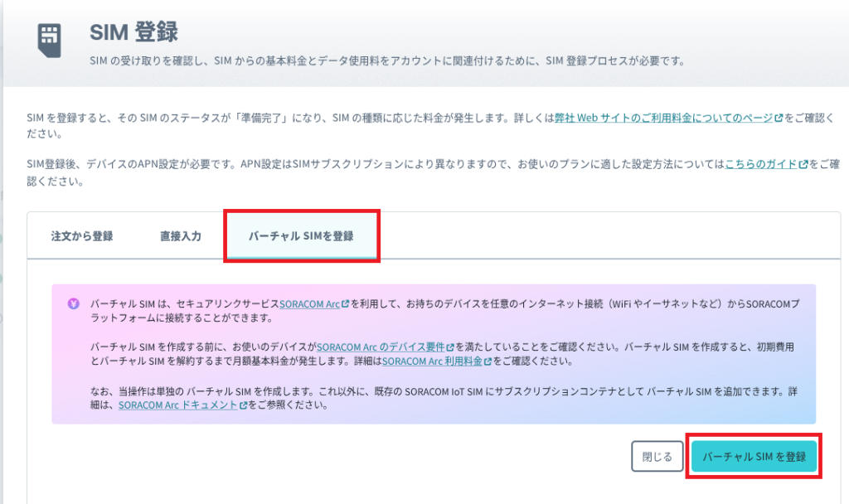Switch to the 注文から登録 tab

click(82, 236)
